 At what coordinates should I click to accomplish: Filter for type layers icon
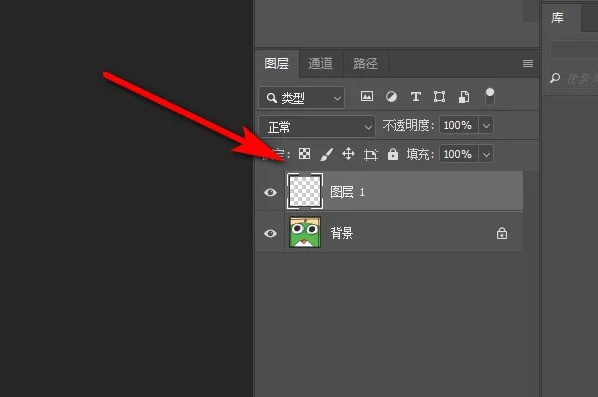(416, 96)
